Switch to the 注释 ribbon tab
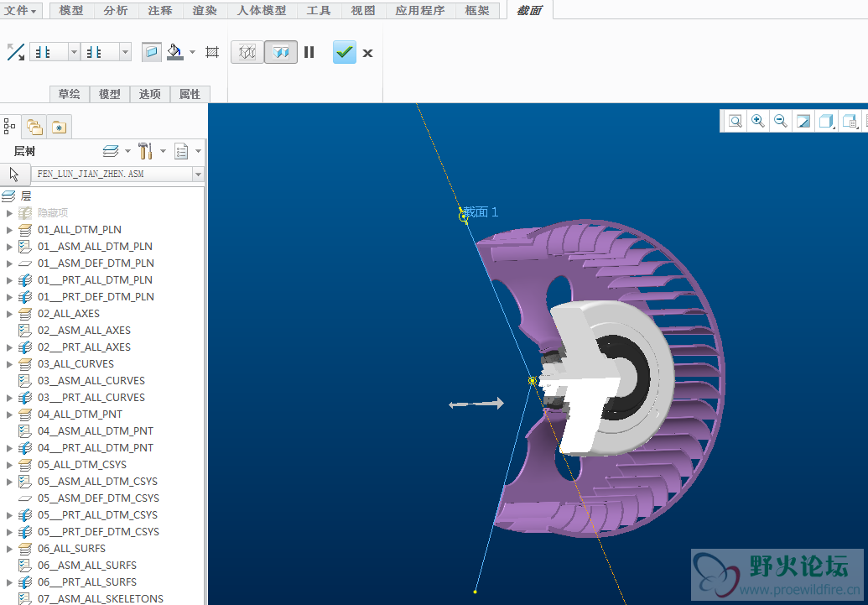 [x=160, y=11]
